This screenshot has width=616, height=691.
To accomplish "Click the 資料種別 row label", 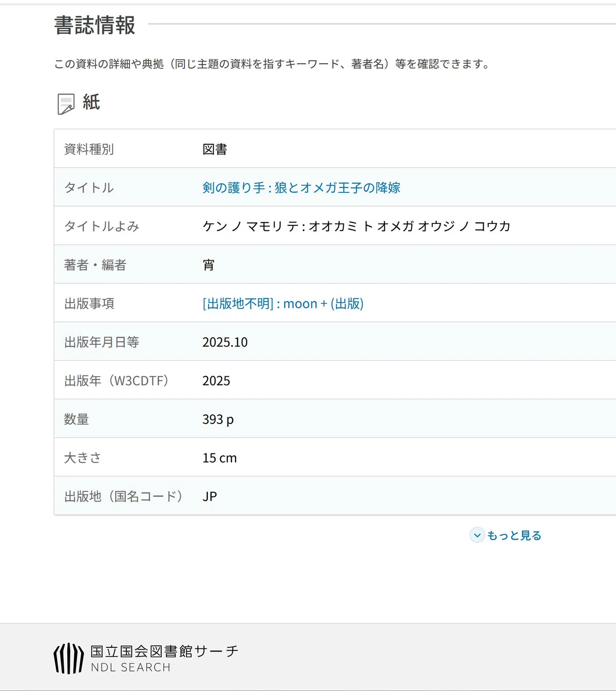I will point(89,149).
